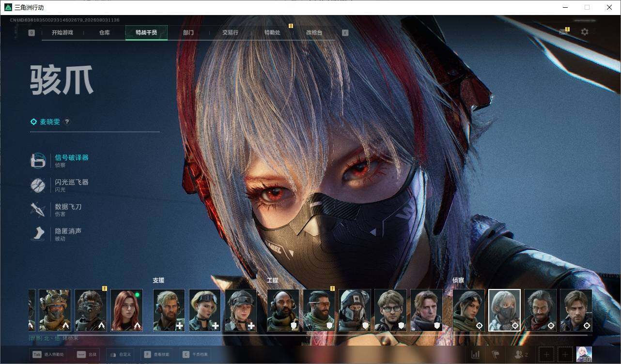The height and width of the screenshot is (364, 621).
Task: Click the question mark beside 麦晓雯
Action: 67,122
